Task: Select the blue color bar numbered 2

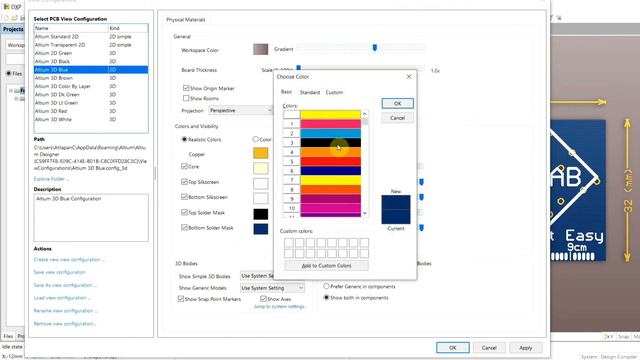Action: pos(331,133)
